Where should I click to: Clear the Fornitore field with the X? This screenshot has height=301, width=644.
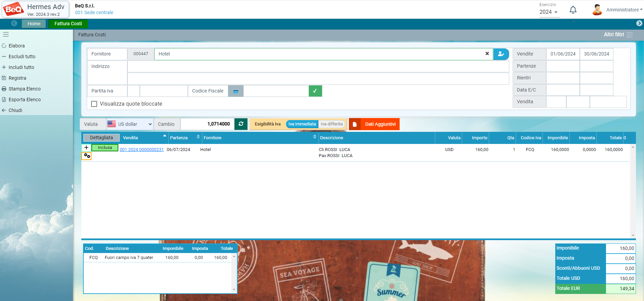pos(487,53)
